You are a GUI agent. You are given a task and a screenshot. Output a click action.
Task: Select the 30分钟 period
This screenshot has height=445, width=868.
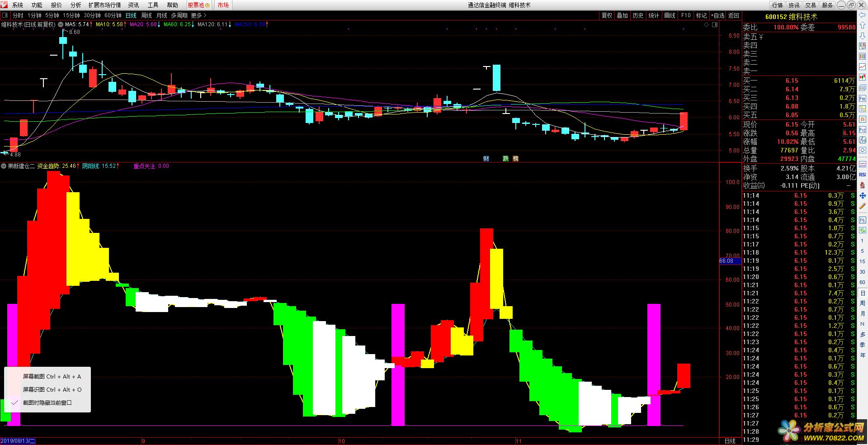click(92, 15)
